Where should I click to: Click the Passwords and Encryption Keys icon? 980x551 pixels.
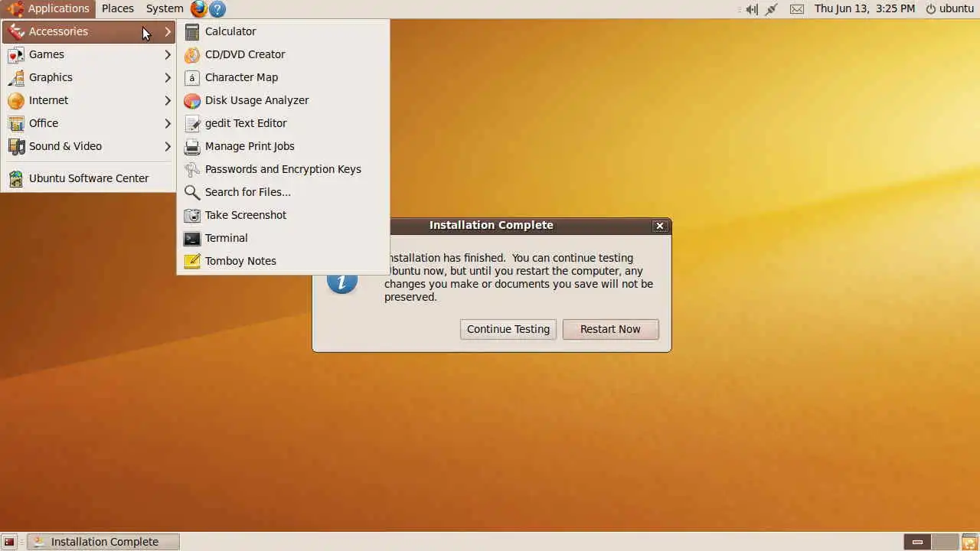pos(192,169)
